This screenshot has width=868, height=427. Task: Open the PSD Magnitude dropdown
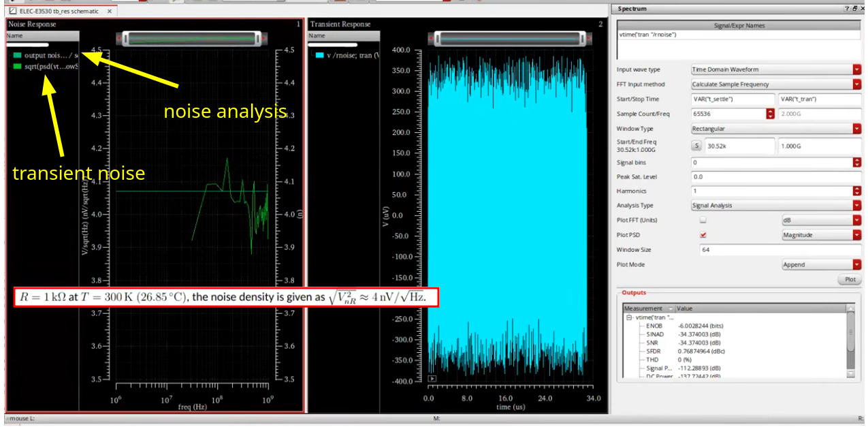click(x=821, y=235)
